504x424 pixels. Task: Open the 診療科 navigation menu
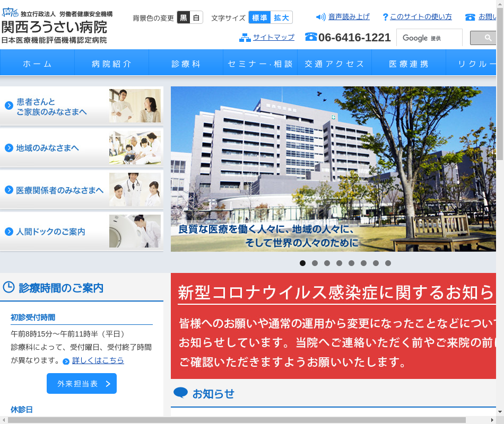click(x=186, y=64)
